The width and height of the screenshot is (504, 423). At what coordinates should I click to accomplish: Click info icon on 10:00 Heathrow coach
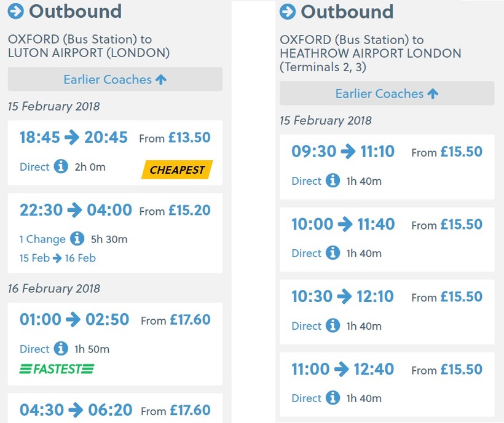[x=333, y=253]
